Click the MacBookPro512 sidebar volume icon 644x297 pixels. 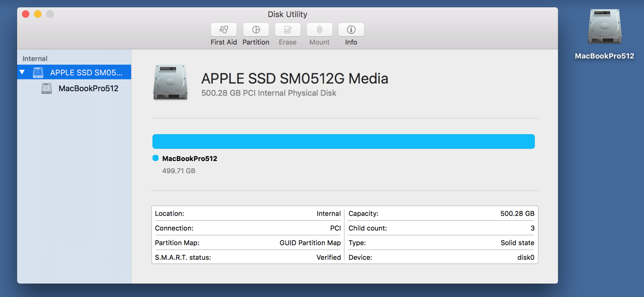point(47,89)
